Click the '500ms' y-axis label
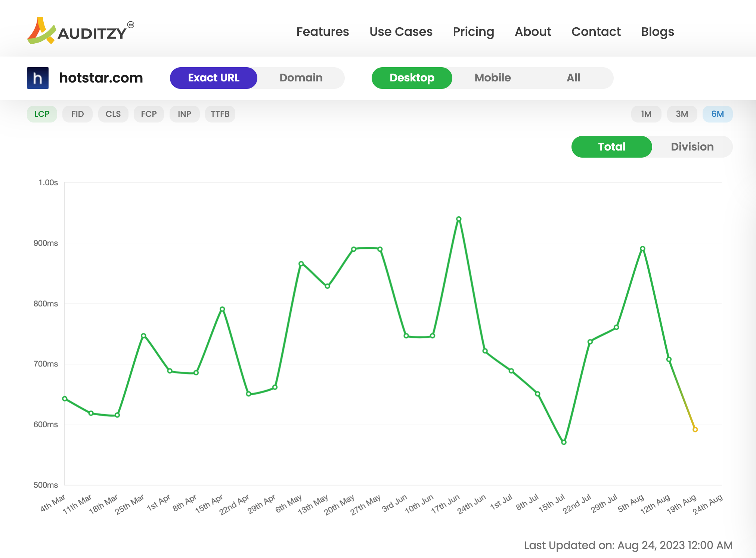This screenshot has height=558, width=756. tap(46, 485)
